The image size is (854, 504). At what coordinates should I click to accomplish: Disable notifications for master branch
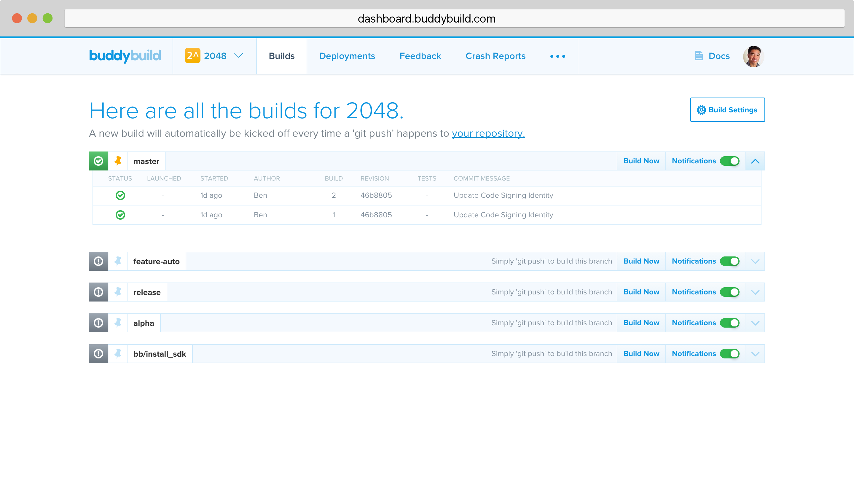click(x=729, y=161)
